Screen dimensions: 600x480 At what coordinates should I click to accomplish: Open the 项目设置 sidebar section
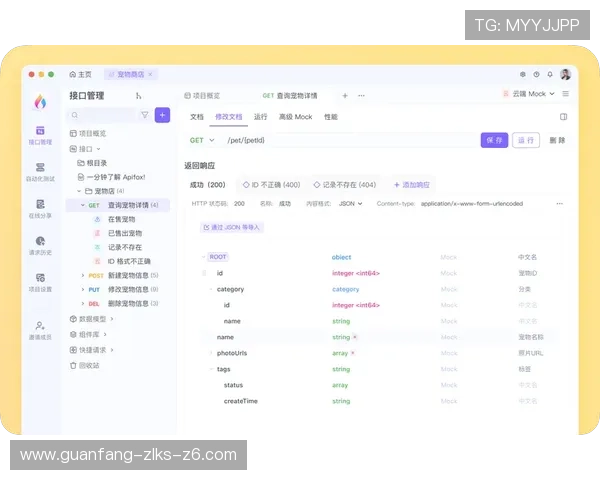[40, 282]
